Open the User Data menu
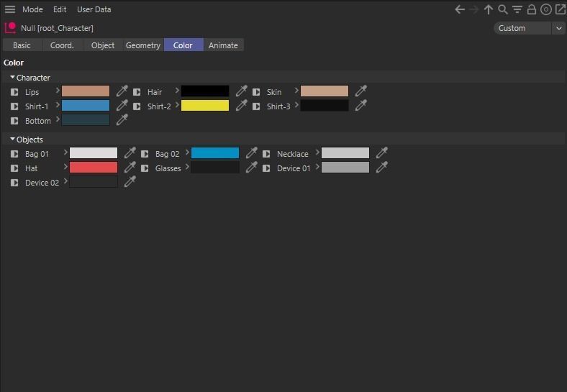The height and width of the screenshot is (392, 567). [x=94, y=9]
